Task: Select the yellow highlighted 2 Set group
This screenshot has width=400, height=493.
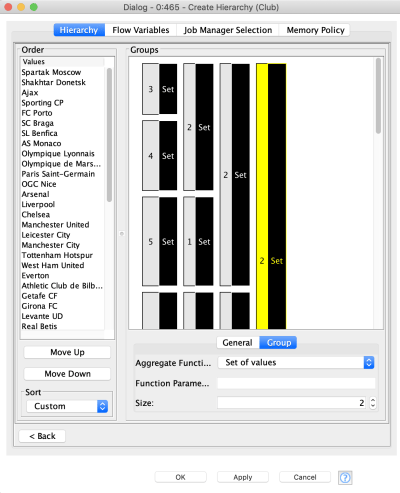Action: pyautogui.click(x=271, y=196)
